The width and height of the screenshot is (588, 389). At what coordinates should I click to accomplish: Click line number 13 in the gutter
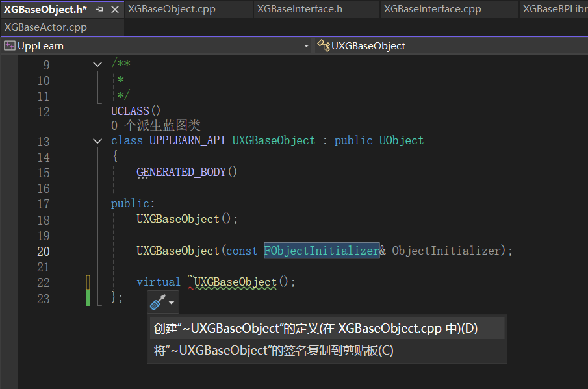(44, 142)
